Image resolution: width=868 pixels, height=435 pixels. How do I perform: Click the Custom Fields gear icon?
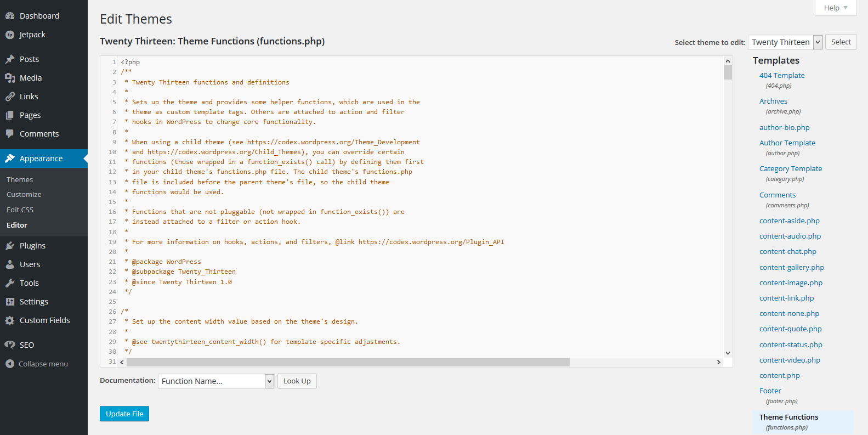[x=10, y=320]
